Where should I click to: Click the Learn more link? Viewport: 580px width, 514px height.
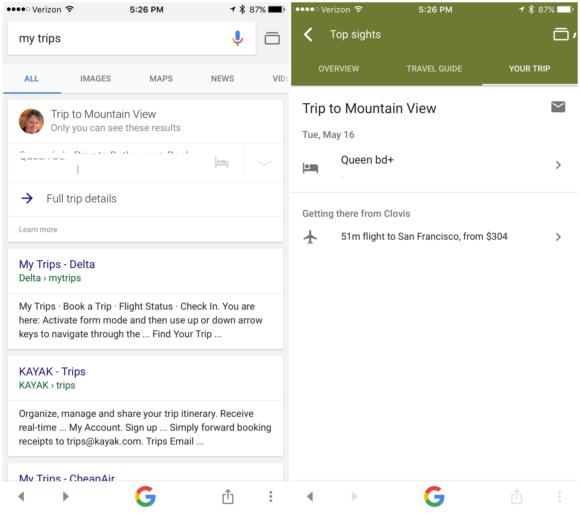(x=38, y=229)
